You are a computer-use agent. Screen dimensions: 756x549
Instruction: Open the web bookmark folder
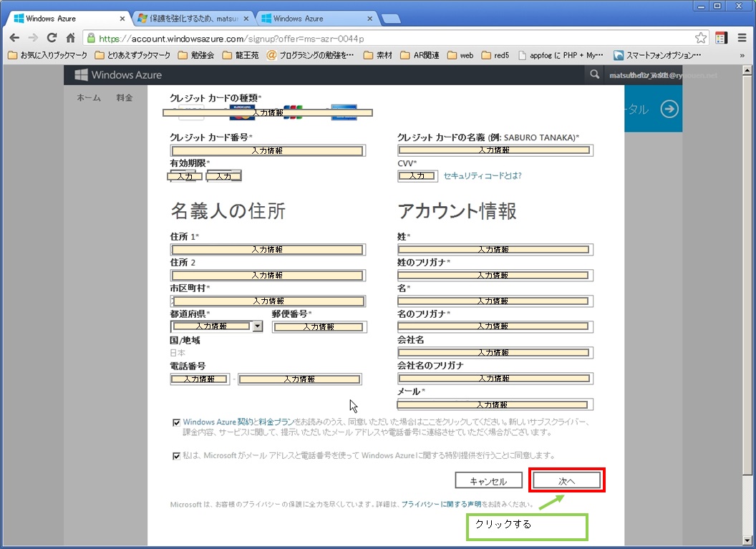point(460,55)
